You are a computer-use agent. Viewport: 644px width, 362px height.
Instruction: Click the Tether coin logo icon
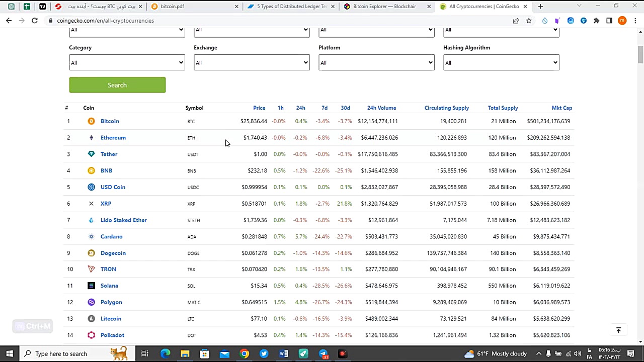coord(91,154)
